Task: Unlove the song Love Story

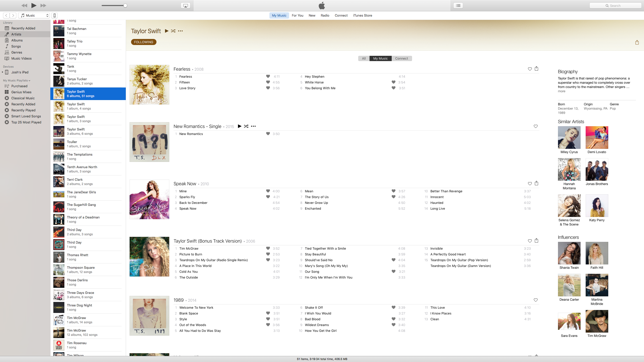Action: pos(268,88)
